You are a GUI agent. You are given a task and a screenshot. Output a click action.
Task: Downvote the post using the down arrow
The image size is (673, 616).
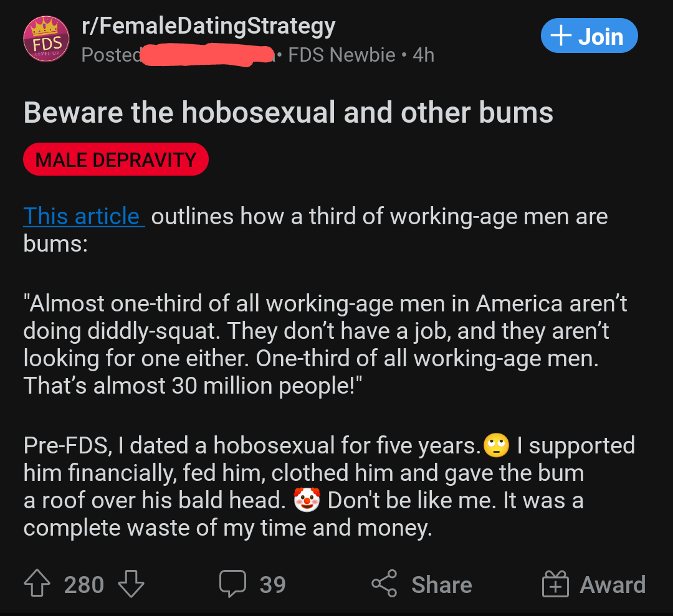click(x=130, y=584)
